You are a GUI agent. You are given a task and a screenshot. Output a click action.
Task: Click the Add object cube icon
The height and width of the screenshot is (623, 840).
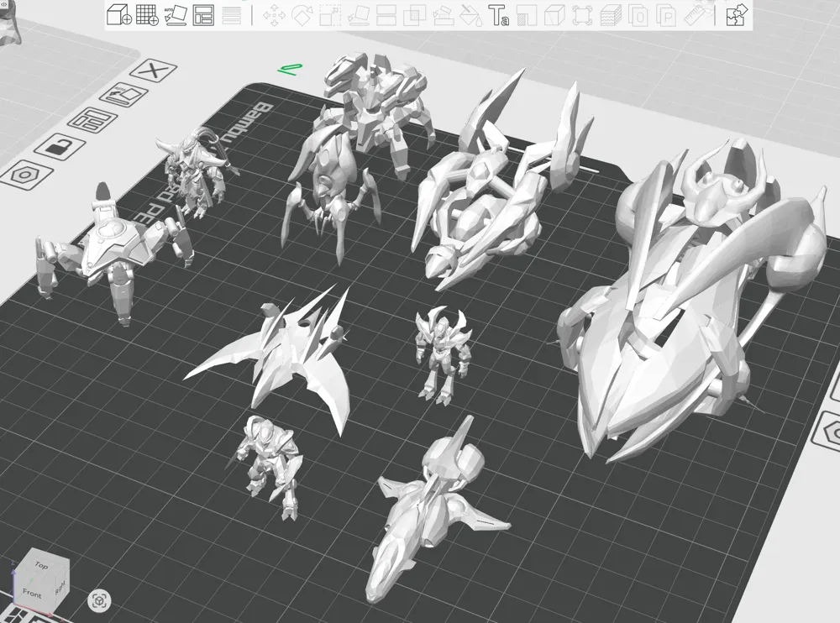click(x=119, y=14)
